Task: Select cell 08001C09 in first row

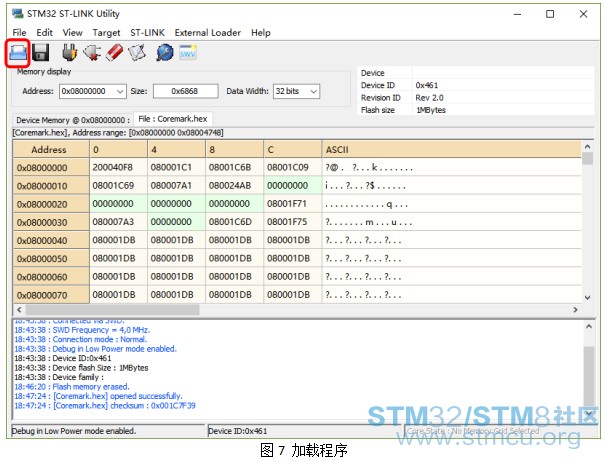Action: 293,168
